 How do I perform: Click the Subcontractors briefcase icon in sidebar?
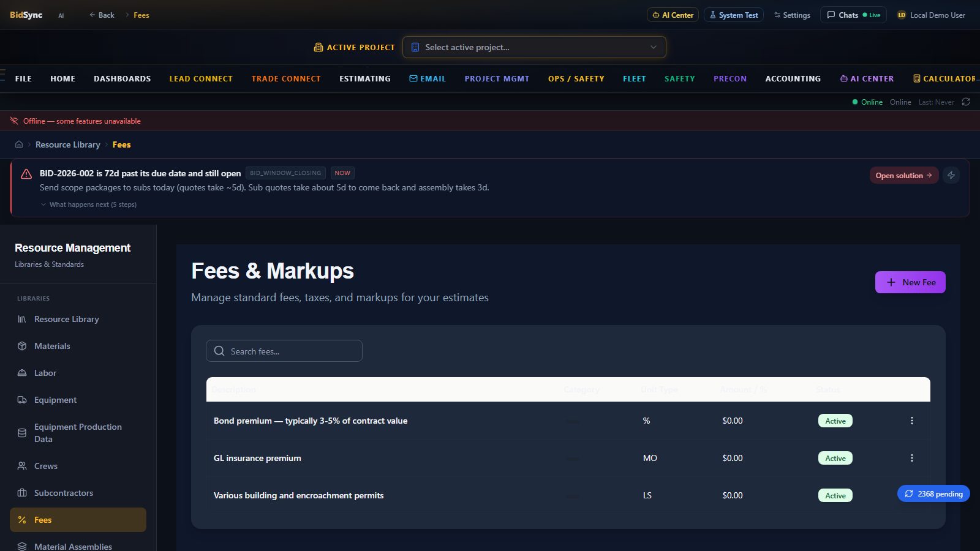pos(22,493)
